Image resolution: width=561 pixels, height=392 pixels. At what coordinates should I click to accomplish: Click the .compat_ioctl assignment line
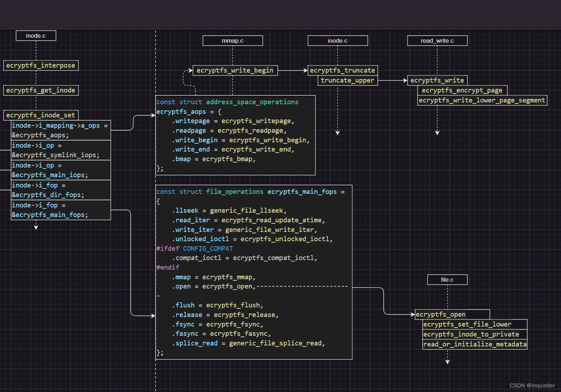245,258
